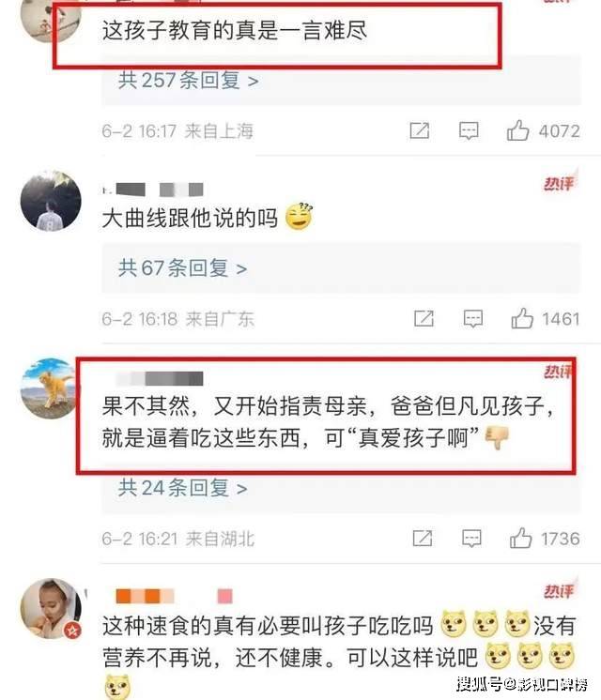This screenshot has height=700, width=601.
Task: Expand 共24条回复 replies
Action: tap(182, 488)
